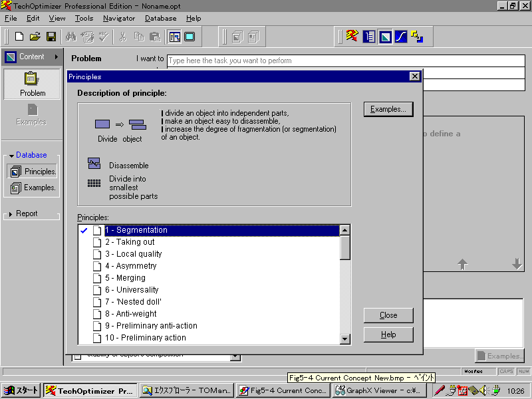Close the Principles dialog with X
The image size is (532, 399).
pyautogui.click(x=414, y=76)
